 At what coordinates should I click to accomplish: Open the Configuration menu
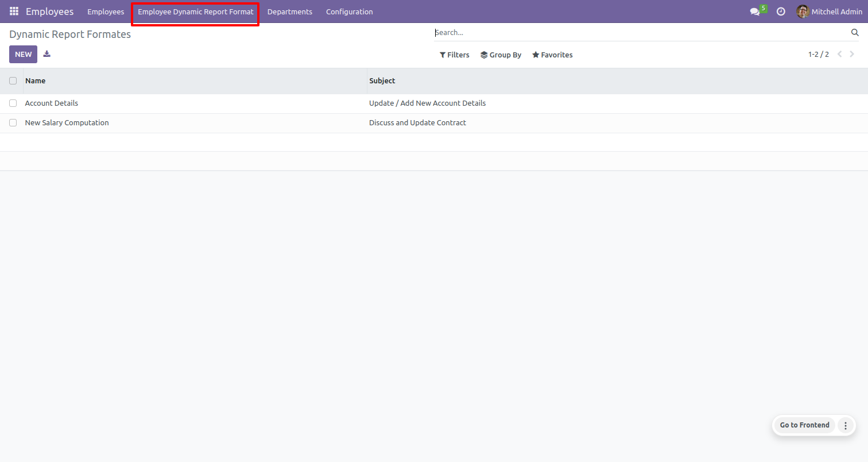[x=350, y=11]
